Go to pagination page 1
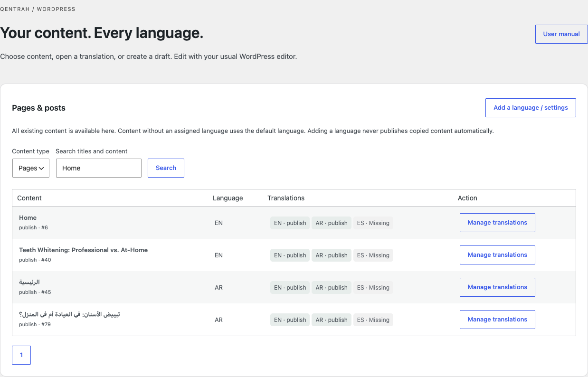The height and width of the screenshot is (377, 588). (x=21, y=355)
